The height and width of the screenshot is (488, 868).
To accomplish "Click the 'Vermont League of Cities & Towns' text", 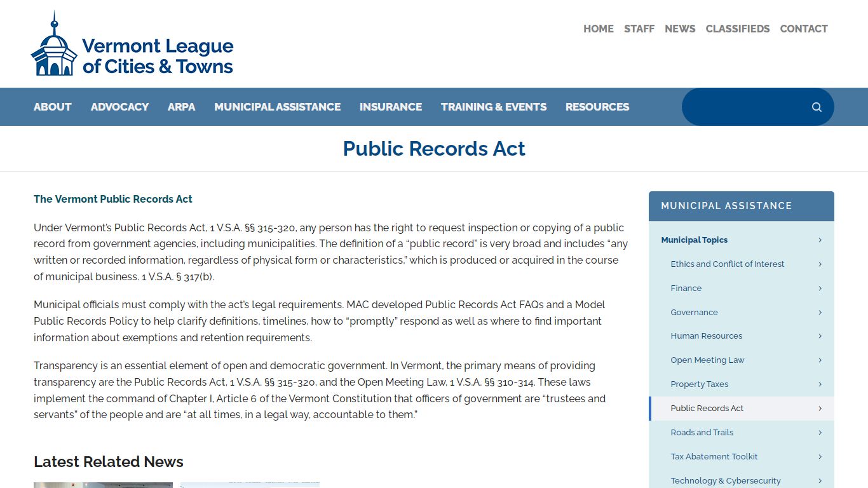I will pyautogui.click(x=158, y=56).
